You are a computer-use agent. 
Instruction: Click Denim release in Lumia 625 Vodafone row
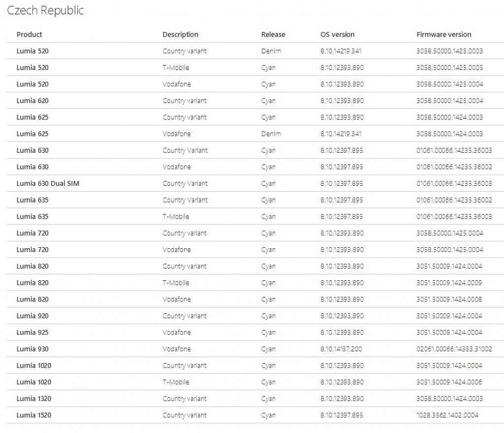tap(271, 134)
